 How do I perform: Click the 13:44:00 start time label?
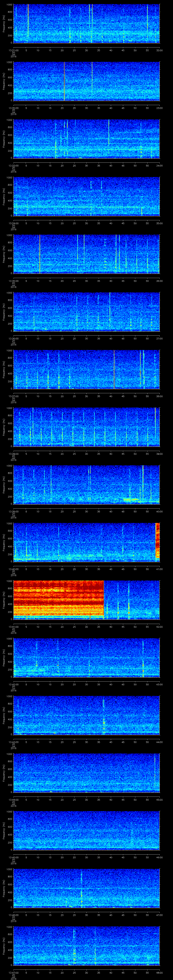[x=13, y=800]
